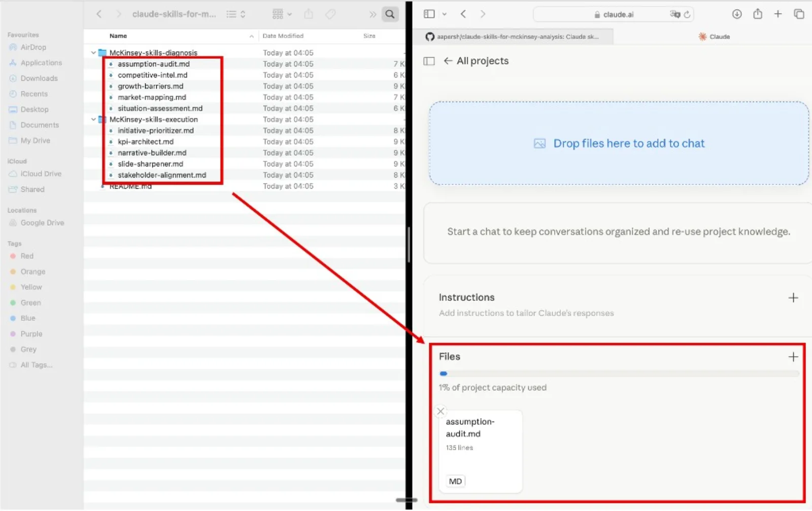
Task: Open Finder list view switcher
Action: pos(236,14)
